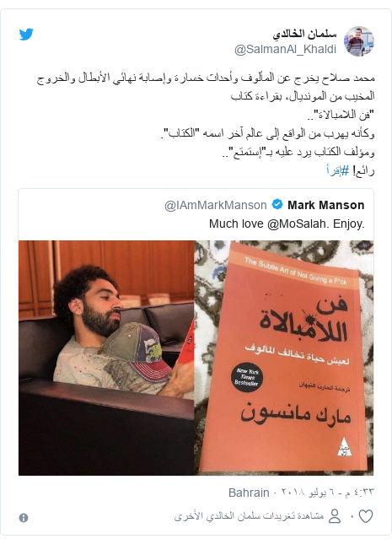This screenshot has width=392, height=544.
Task: View other tweets by سلمان الخالدي
Action: 249,516
